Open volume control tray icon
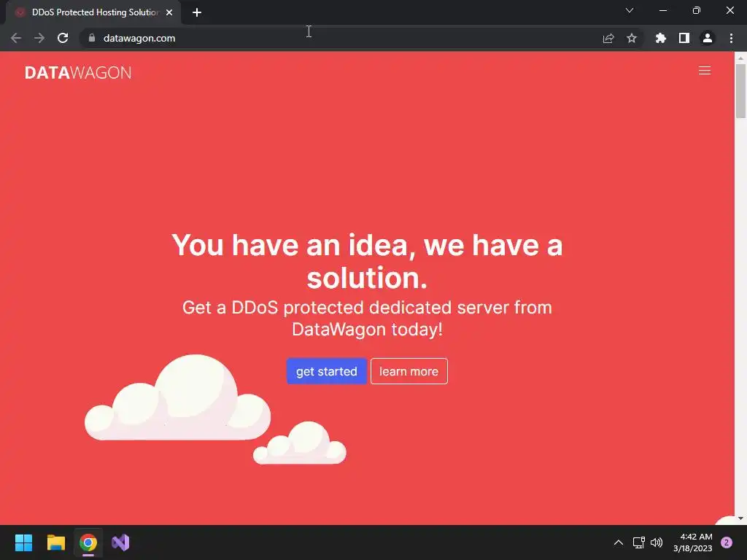 point(657,542)
